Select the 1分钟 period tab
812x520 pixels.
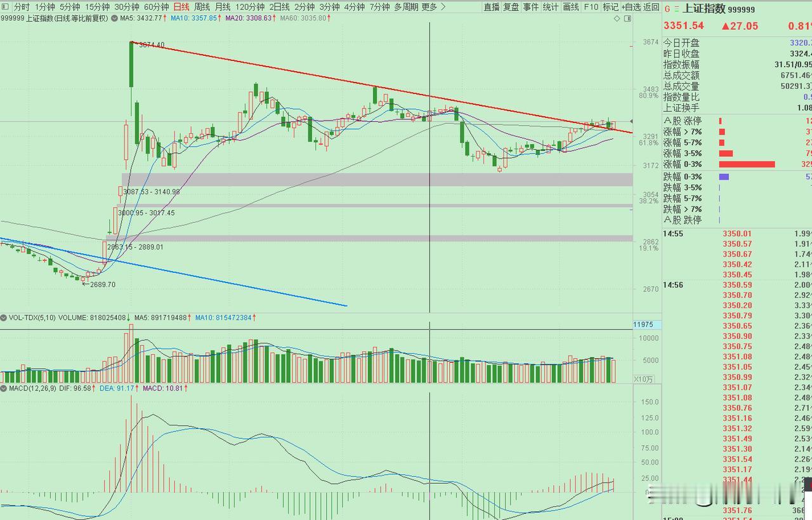pos(44,7)
